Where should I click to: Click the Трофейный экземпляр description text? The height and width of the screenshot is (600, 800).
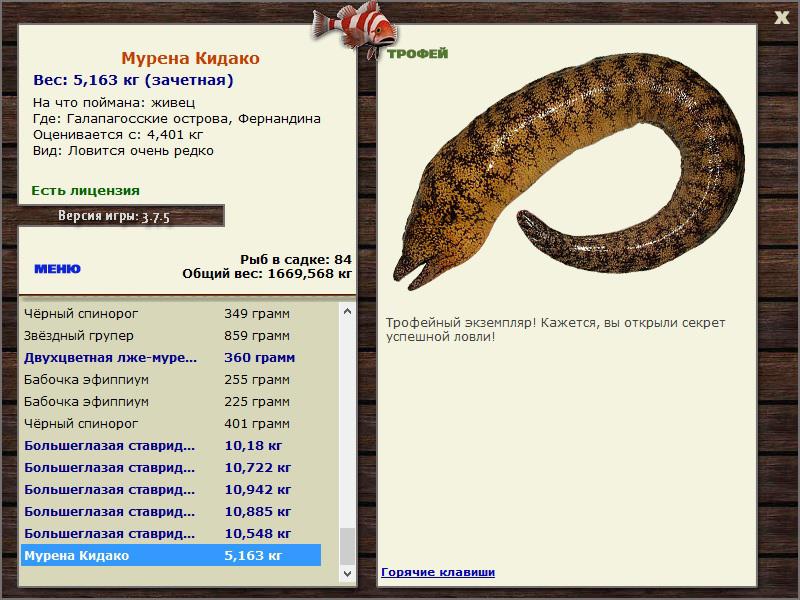click(555, 330)
